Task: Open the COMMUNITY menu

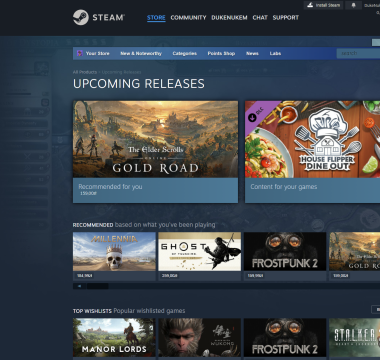Action: click(x=188, y=18)
